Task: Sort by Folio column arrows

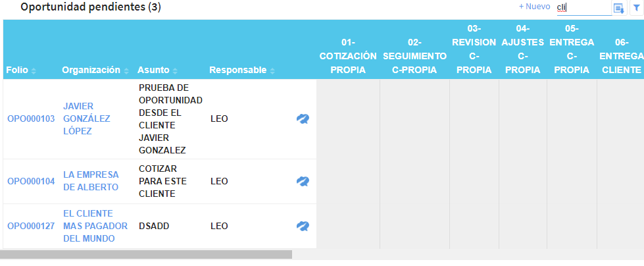Action: 34,70
